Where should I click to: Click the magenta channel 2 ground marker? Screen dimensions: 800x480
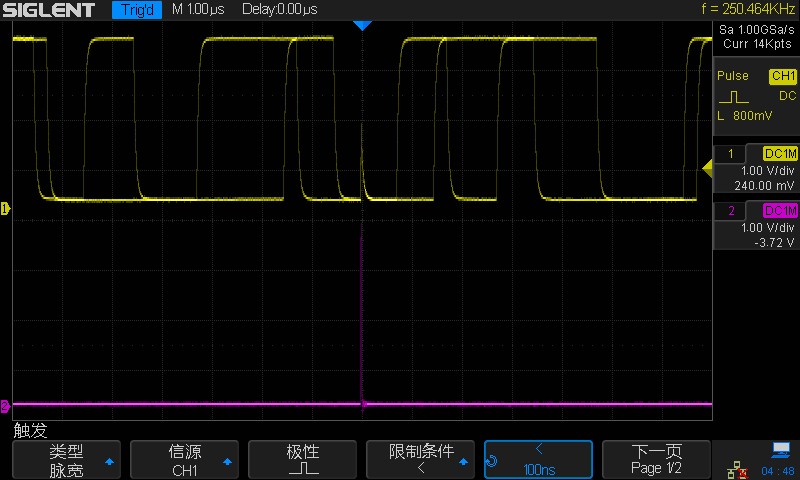click(x=5, y=406)
